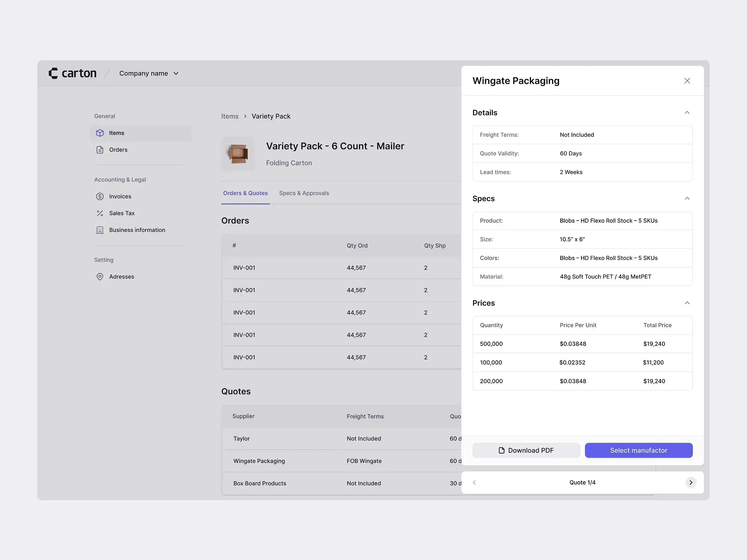
Task: Go to next quote with right arrow
Action: [x=690, y=482]
